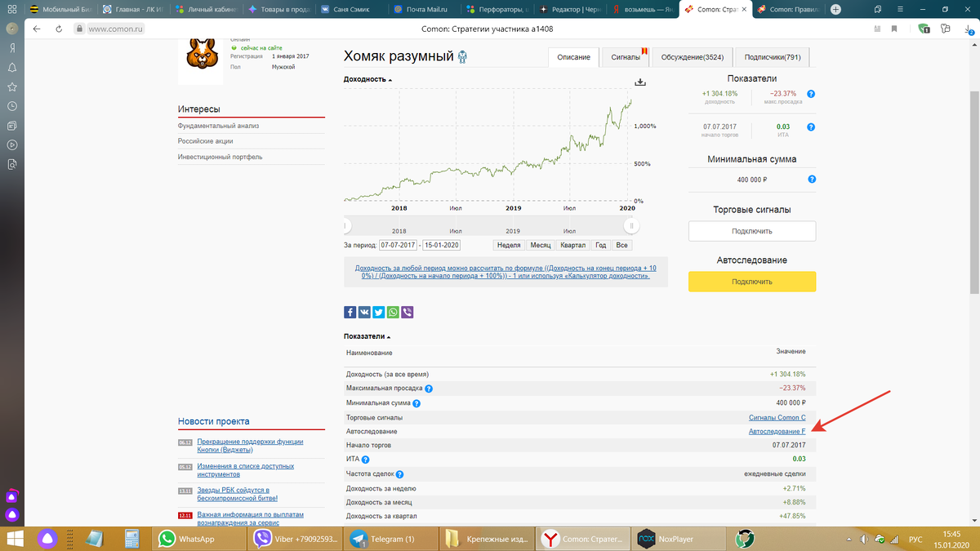980x551 pixels.
Task: Share strategy on Twitter
Action: (x=379, y=312)
